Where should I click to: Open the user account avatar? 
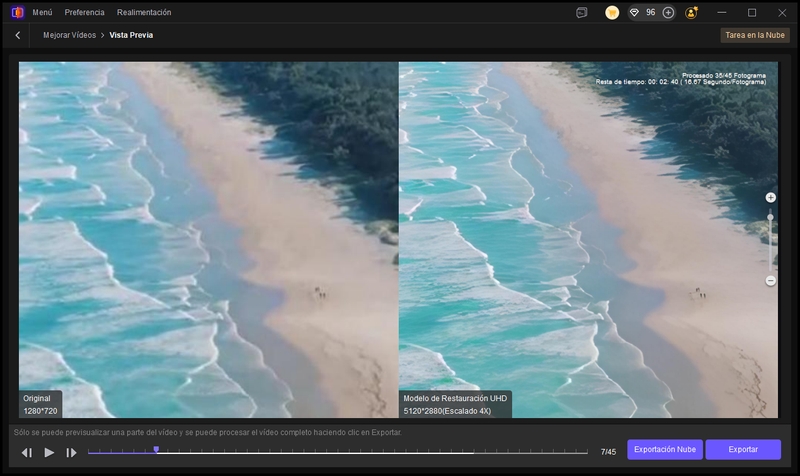pyautogui.click(x=691, y=13)
